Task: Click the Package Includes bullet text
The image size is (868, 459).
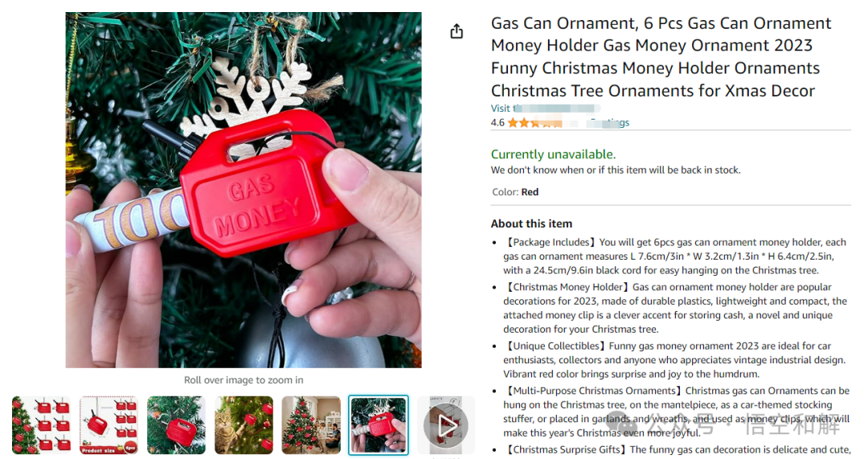Action: [675, 256]
